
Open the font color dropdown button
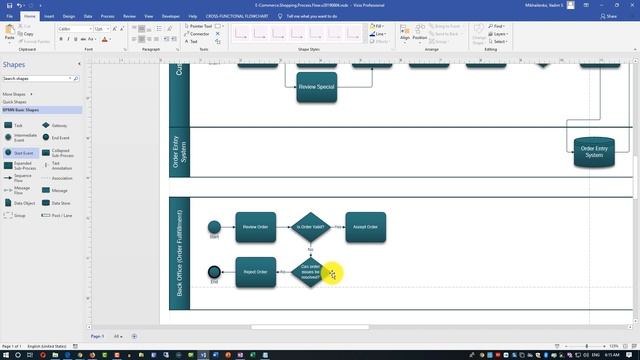(110, 39)
